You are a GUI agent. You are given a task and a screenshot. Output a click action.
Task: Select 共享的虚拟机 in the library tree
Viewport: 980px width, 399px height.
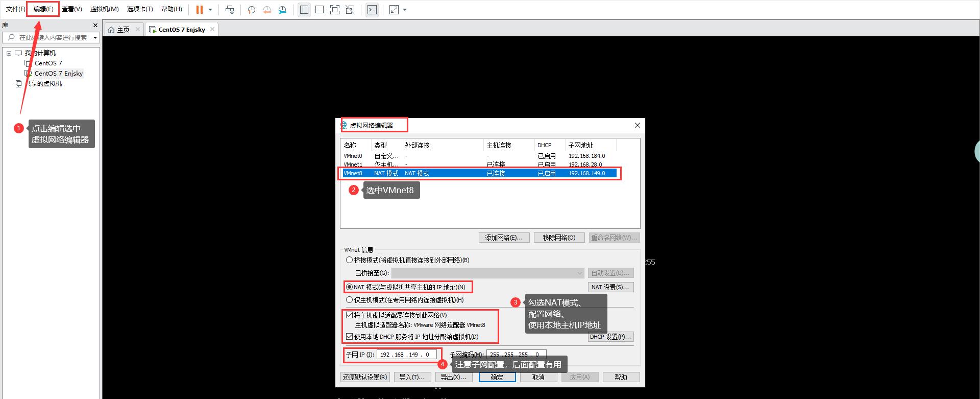coord(44,84)
